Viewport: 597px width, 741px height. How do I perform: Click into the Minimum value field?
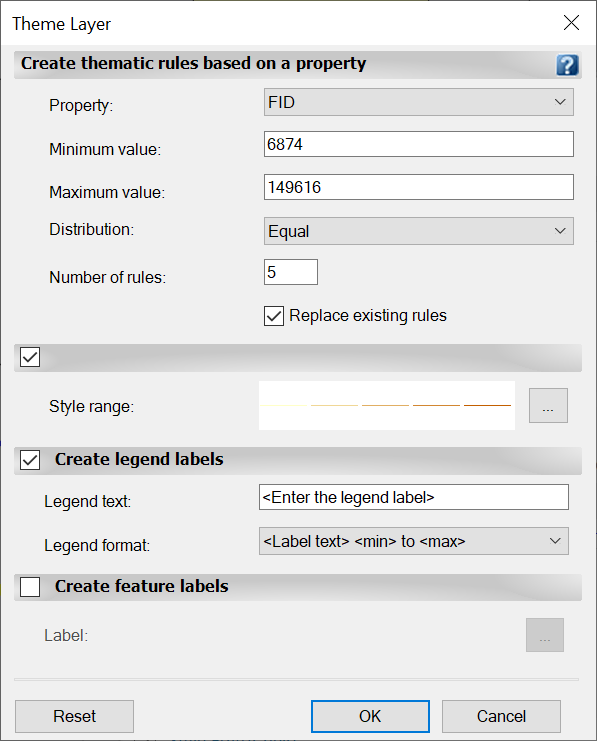pyautogui.click(x=419, y=144)
